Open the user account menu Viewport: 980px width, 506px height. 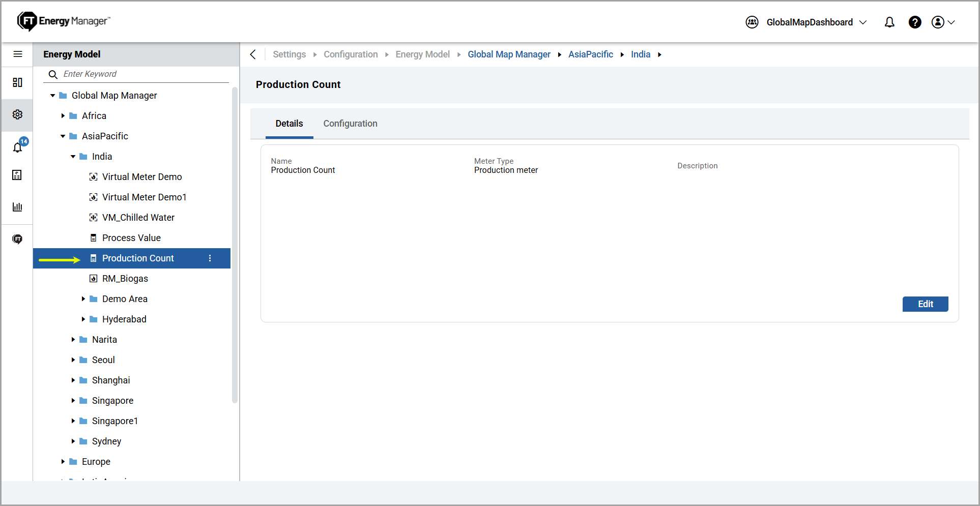(943, 22)
